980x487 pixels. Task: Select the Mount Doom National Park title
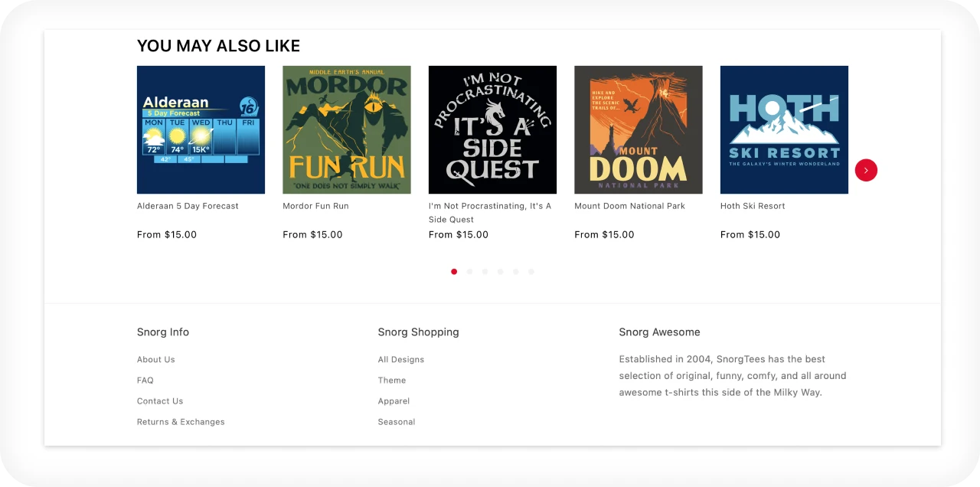tap(629, 206)
